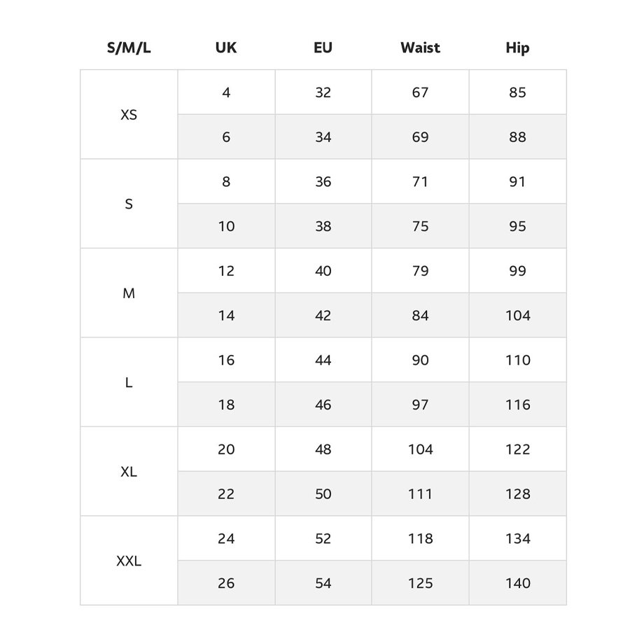Click the UK column header

226,48
